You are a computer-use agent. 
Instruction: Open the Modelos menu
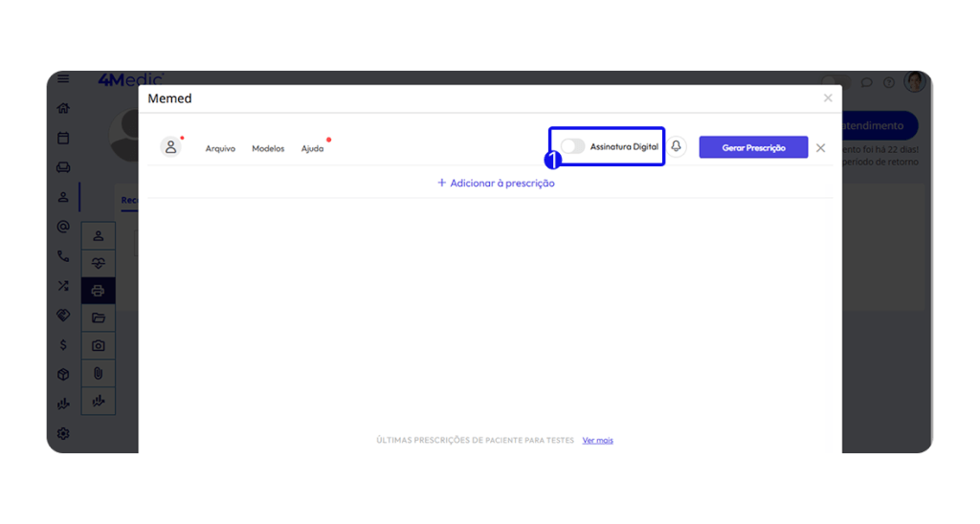[x=268, y=148]
